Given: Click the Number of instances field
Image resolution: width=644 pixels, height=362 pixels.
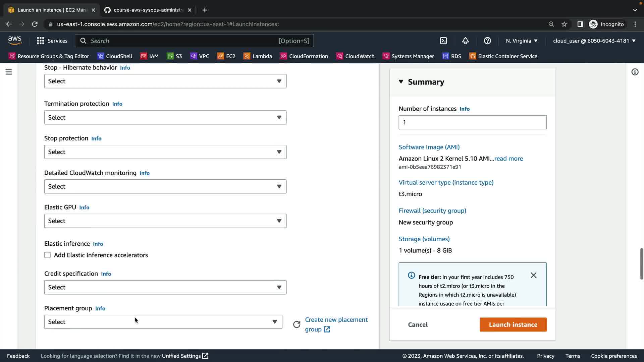Looking at the screenshot, I should coord(472,122).
